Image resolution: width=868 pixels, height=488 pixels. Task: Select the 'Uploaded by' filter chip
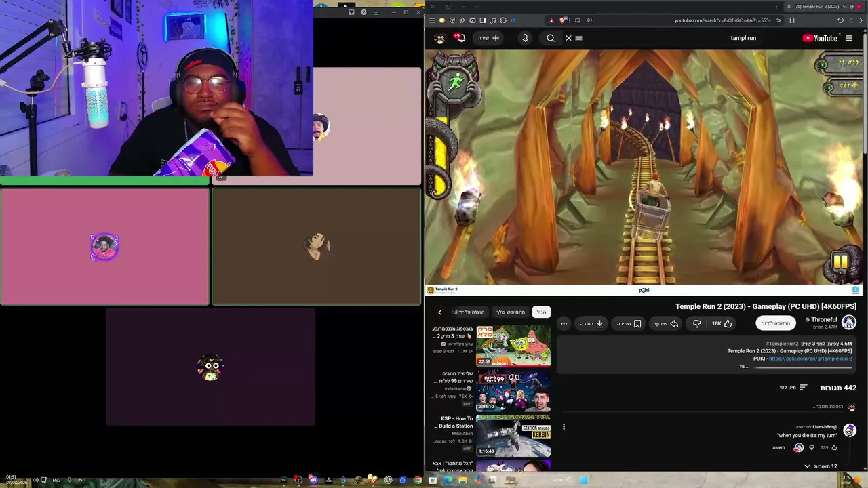coord(469,312)
